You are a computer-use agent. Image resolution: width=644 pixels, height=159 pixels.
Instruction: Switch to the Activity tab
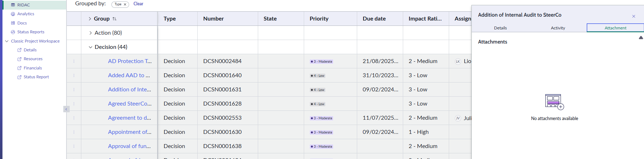pyautogui.click(x=558, y=28)
